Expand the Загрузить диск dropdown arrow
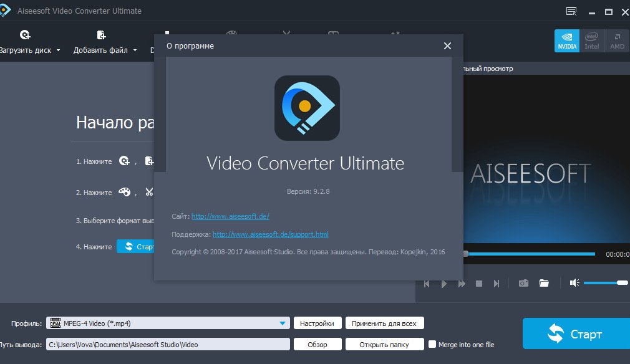The width and height of the screenshot is (630, 364). (58, 50)
